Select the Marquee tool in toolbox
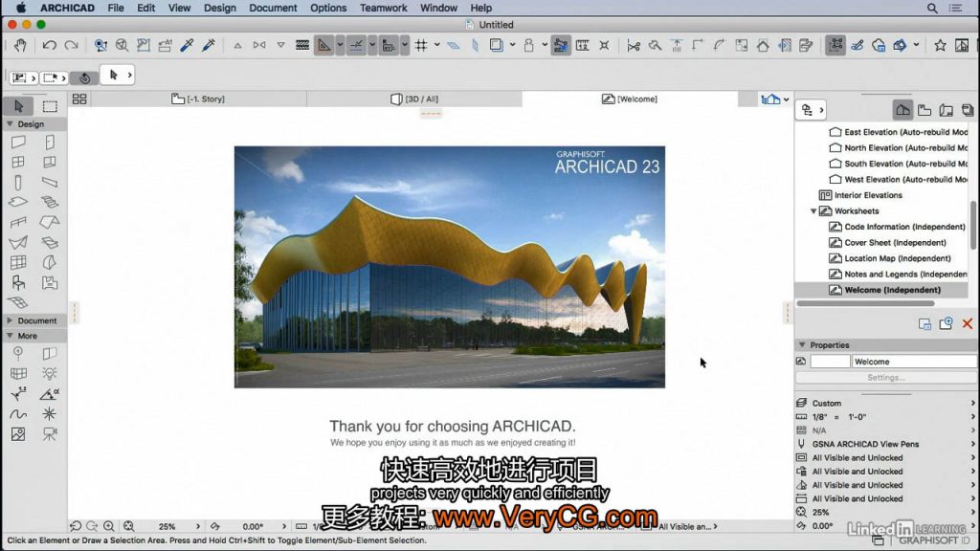Image resolution: width=980 pixels, height=551 pixels. tap(50, 105)
